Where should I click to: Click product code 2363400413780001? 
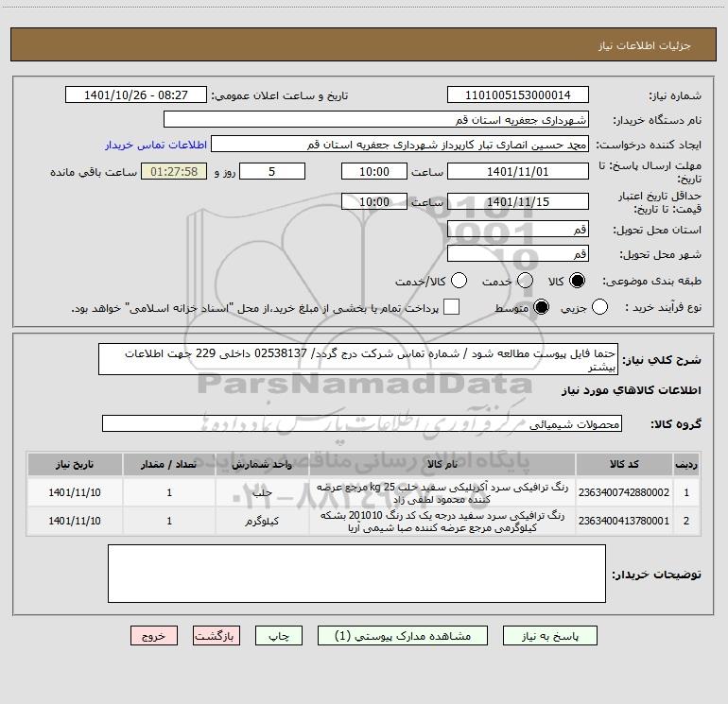coord(624,522)
